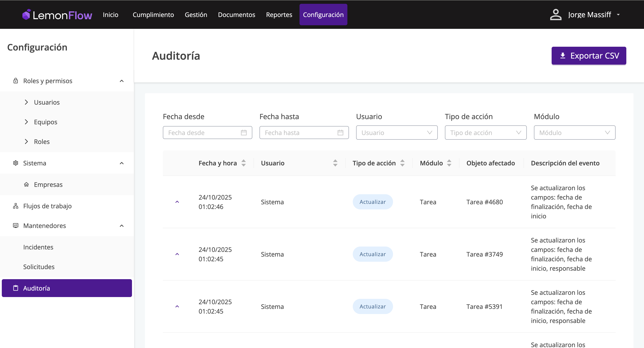Open the Cumplimiento menu
Screen dimensions: 644x348
coord(153,15)
